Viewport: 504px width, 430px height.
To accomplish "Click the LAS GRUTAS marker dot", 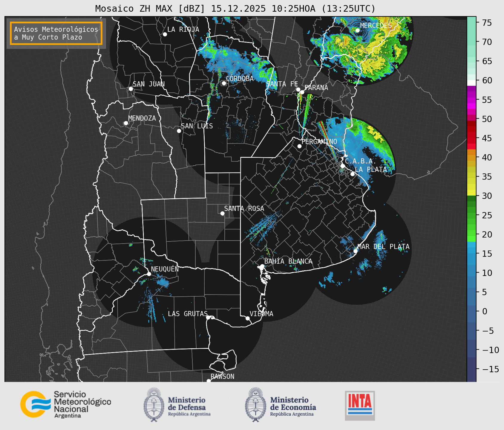I will coord(208,317).
